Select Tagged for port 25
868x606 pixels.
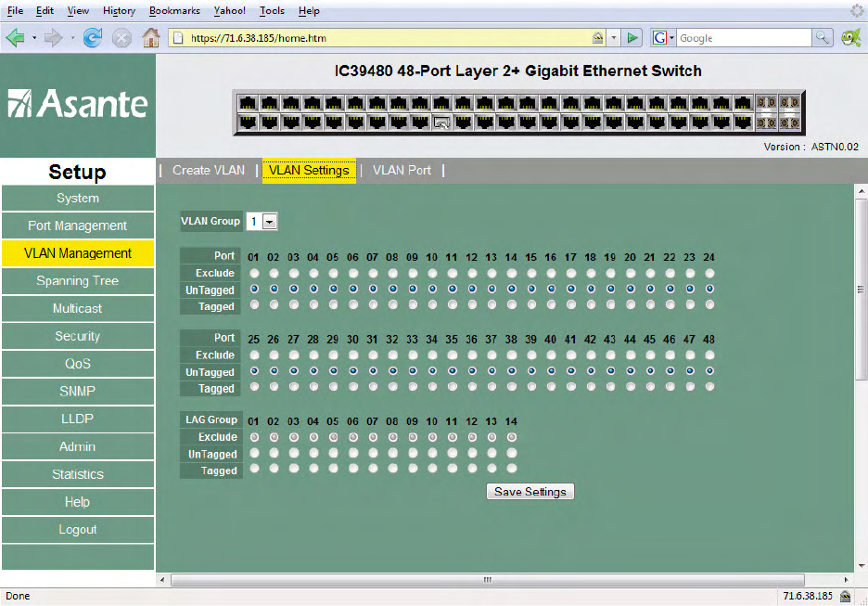[x=254, y=387]
